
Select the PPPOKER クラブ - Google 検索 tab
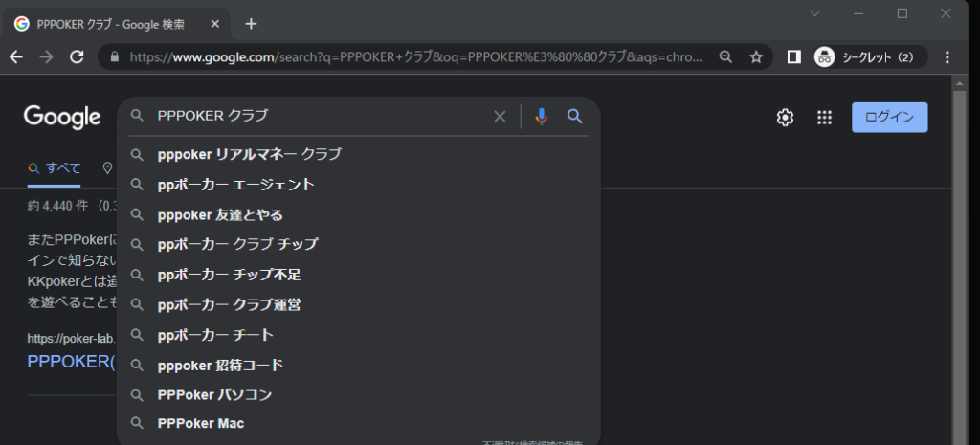tap(118, 24)
